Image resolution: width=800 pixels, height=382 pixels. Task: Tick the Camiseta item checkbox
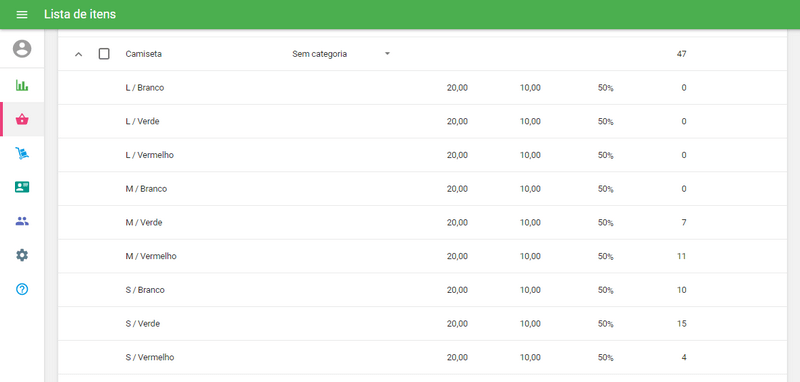[x=104, y=54]
